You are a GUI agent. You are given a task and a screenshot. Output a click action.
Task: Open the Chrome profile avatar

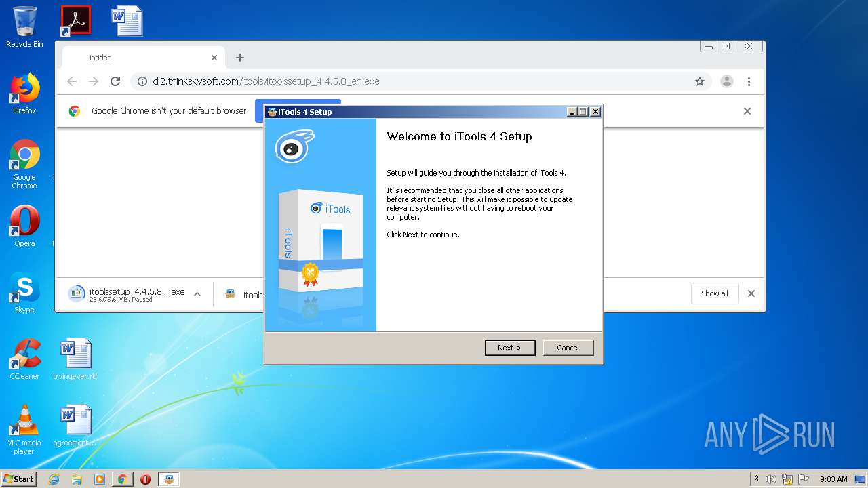pyautogui.click(x=727, y=81)
